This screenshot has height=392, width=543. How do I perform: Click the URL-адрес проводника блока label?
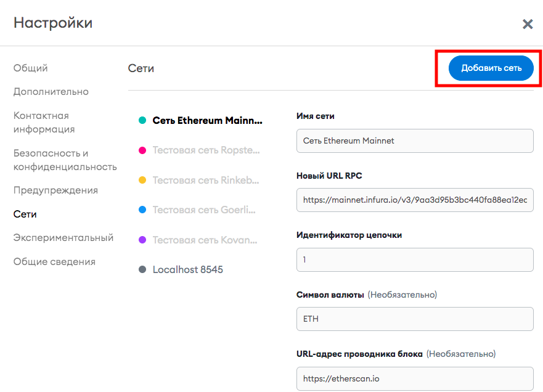(359, 354)
